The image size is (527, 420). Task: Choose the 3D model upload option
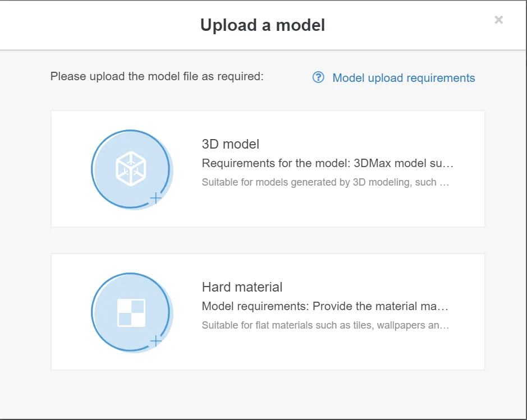point(268,168)
